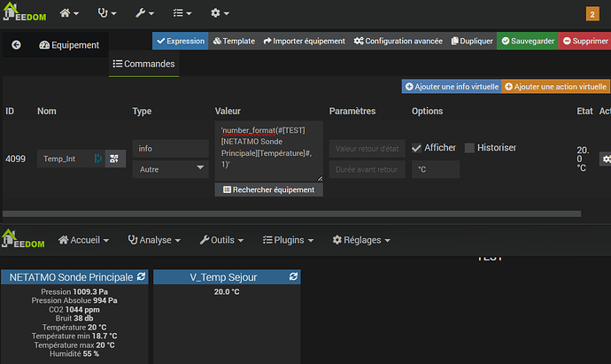Open the list plugins menu in top navbar
Screen dimensions: 611x364
click(x=182, y=13)
